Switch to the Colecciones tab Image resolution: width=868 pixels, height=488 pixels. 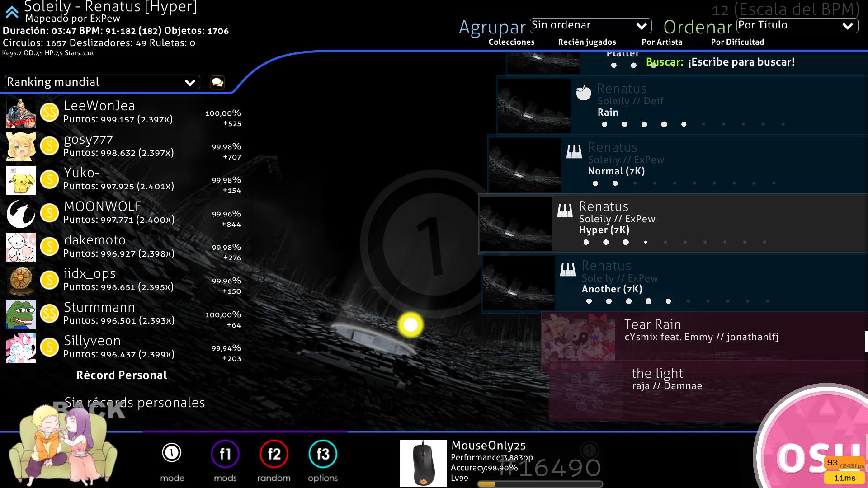(x=511, y=42)
